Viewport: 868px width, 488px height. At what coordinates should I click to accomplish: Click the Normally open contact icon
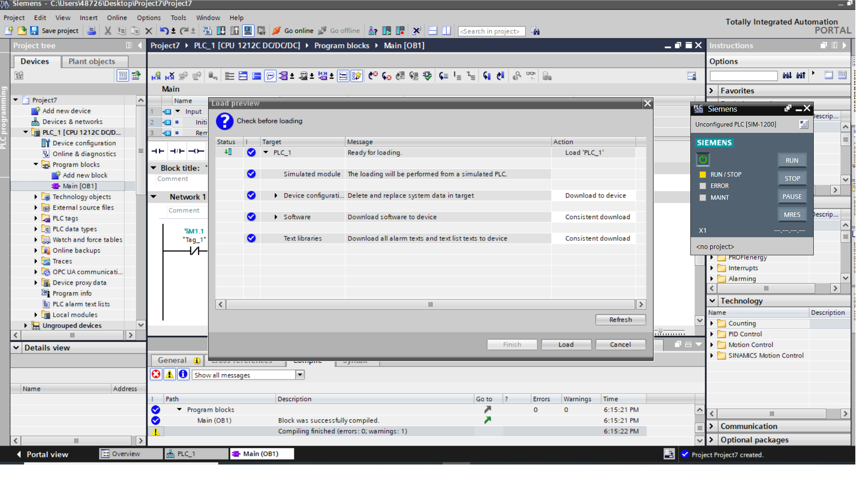point(158,151)
